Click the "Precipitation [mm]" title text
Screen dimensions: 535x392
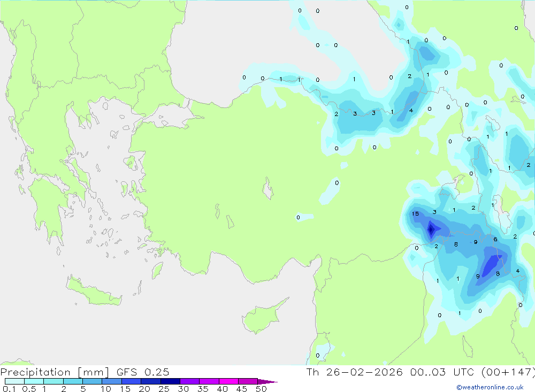tap(55, 372)
